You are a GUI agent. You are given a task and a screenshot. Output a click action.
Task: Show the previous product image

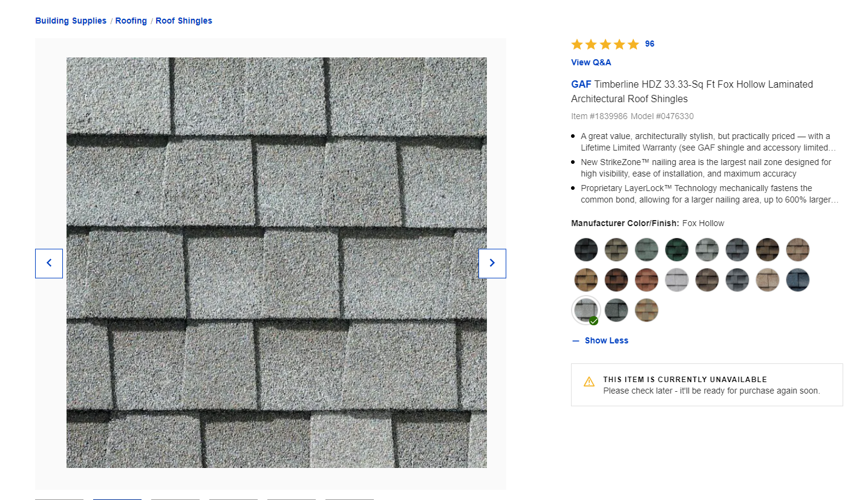[49, 263]
